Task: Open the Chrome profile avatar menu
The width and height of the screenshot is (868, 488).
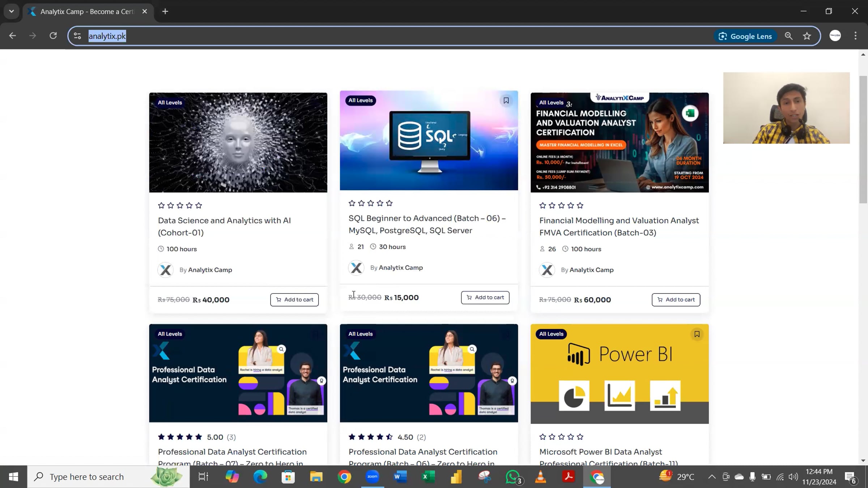Action: pos(835,35)
